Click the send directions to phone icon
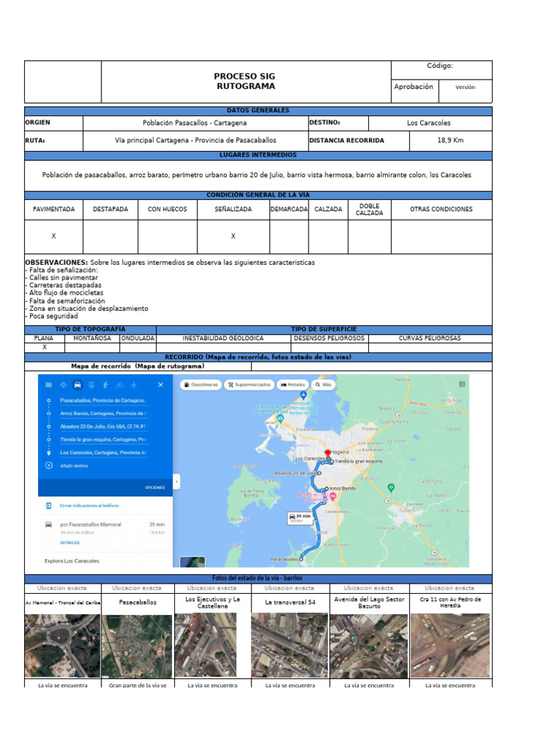This screenshot has height=747, width=560. tap(49, 505)
